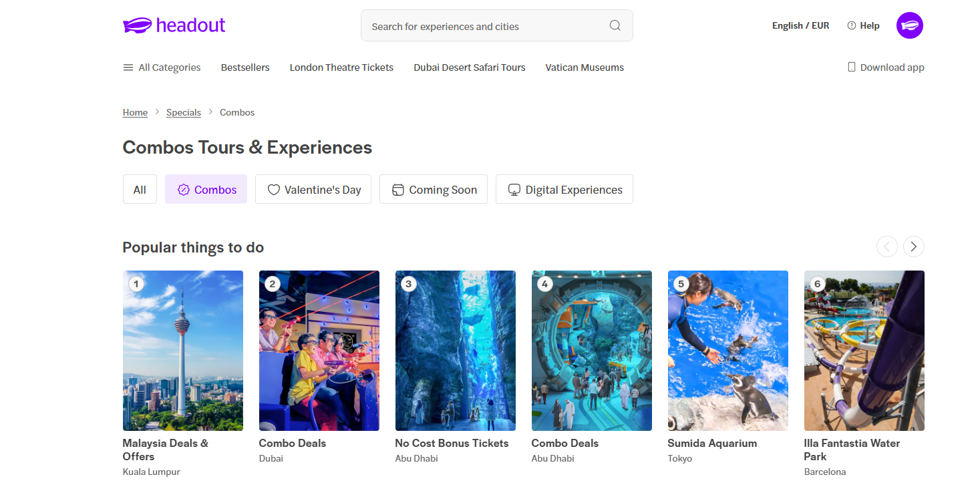This screenshot has height=501, width=980.
Task: Click the Home breadcrumb link
Action: point(135,112)
